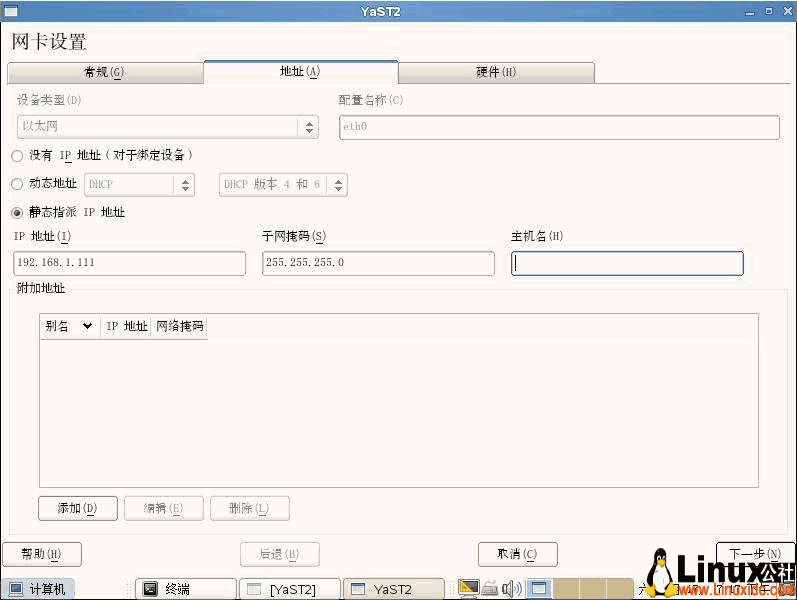The height and width of the screenshot is (600, 797).
Task: Click the 后退(B) button
Action: [280, 554]
